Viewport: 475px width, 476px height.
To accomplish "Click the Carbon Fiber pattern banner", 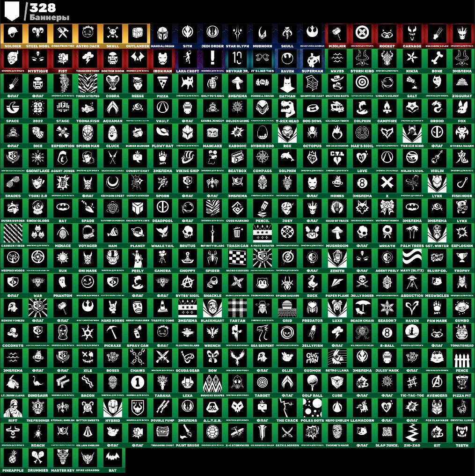I will (13, 233).
